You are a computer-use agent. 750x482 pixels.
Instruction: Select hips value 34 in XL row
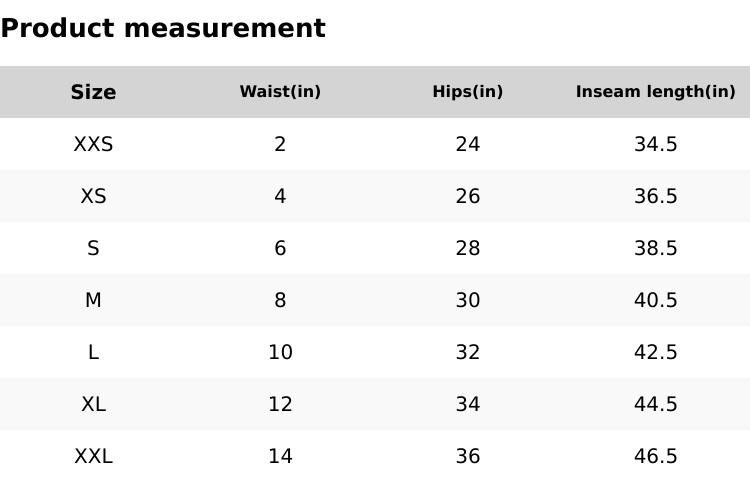point(467,404)
